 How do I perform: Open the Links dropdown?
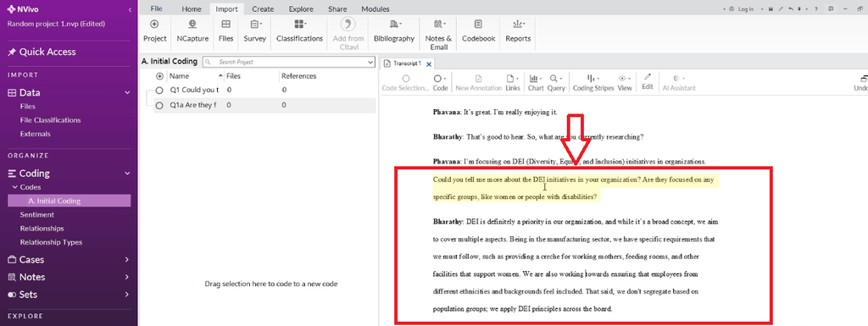tap(513, 83)
